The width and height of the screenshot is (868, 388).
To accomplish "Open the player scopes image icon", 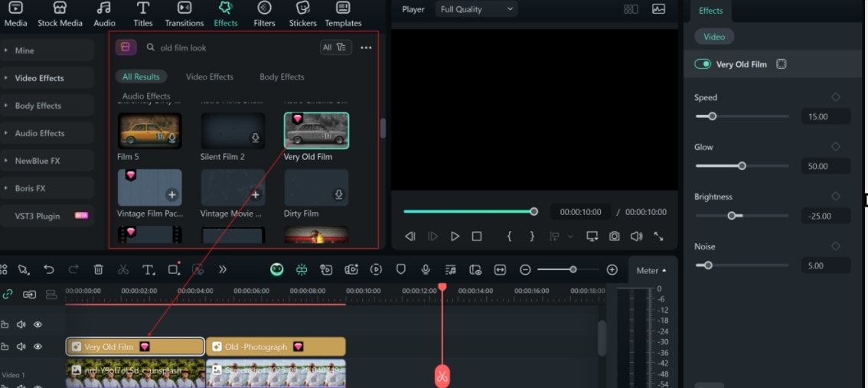I will click(658, 9).
